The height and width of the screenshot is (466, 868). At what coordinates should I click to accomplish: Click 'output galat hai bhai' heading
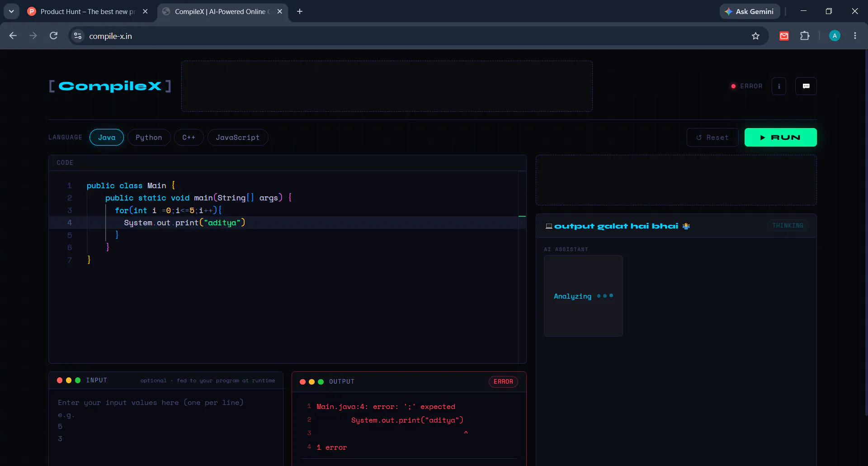(616, 226)
